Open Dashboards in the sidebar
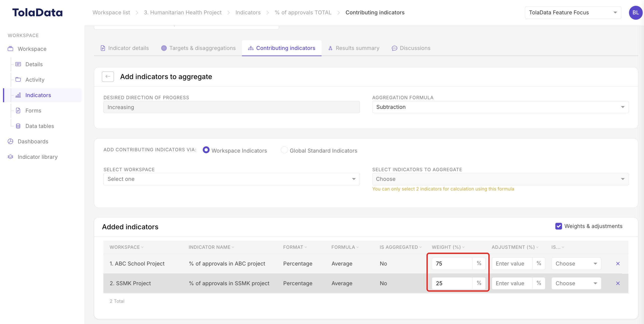The image size is (644, 324). 33,141
